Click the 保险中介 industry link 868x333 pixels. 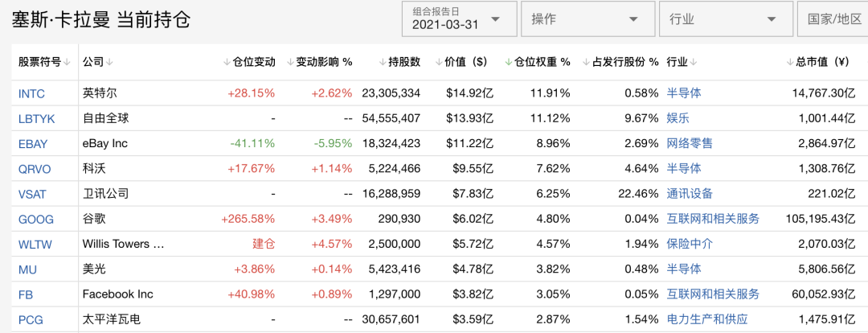click(690, 244)
